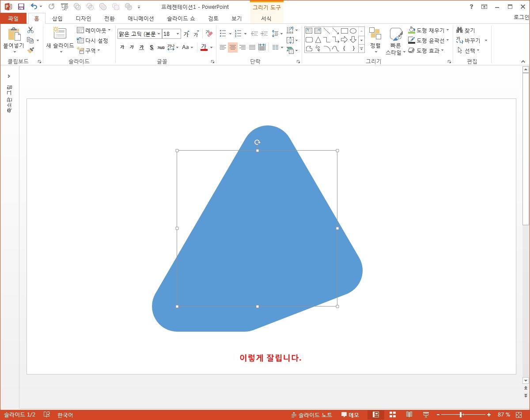This screenshot has height=420, width=530.
Task: Click the Clear All Formatting eraser icon
Action: click(x=209, y=34)
